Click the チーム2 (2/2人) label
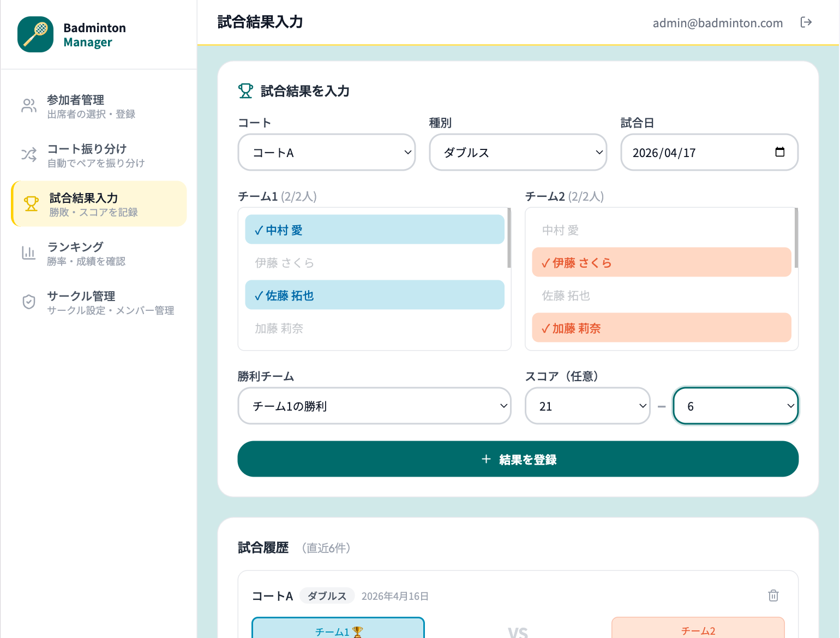Viewport: 840px width, 638px height. pyautogui.click(x=565, y=196)
